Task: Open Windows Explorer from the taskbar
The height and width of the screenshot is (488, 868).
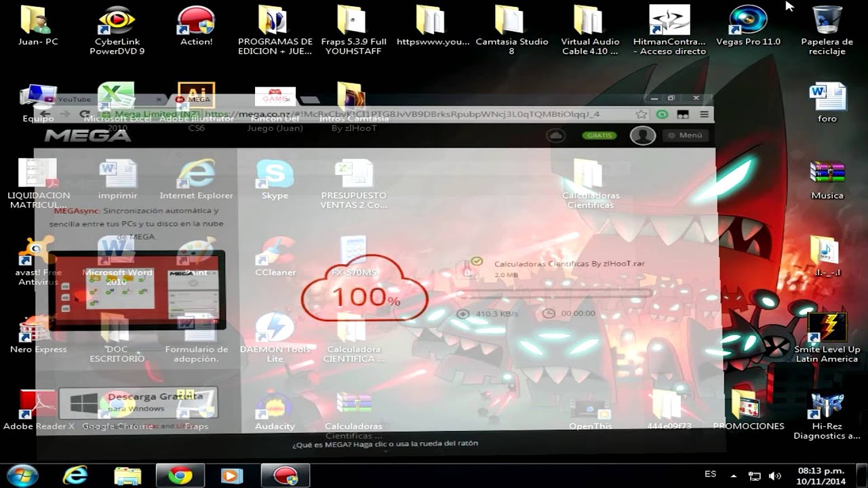Action: click(127, 475)
